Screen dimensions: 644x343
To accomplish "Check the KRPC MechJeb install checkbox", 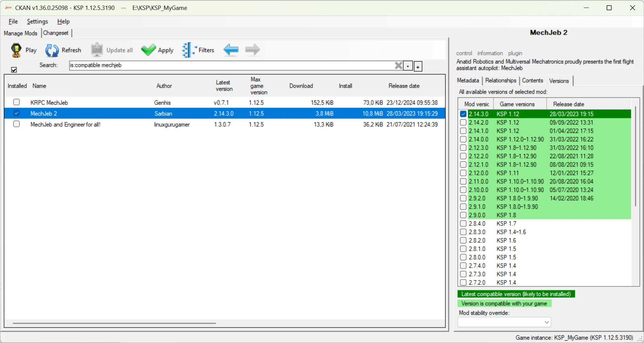I will point(17,102).
